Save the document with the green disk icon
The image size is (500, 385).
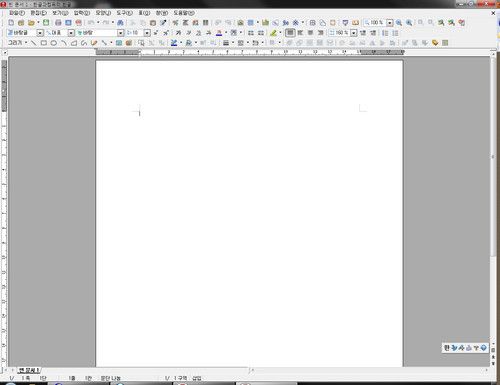(x=46, y=23)
